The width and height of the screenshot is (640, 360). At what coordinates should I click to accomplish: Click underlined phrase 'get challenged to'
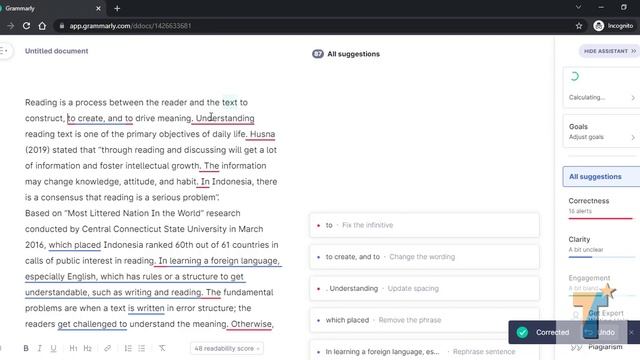coord(92,324)
